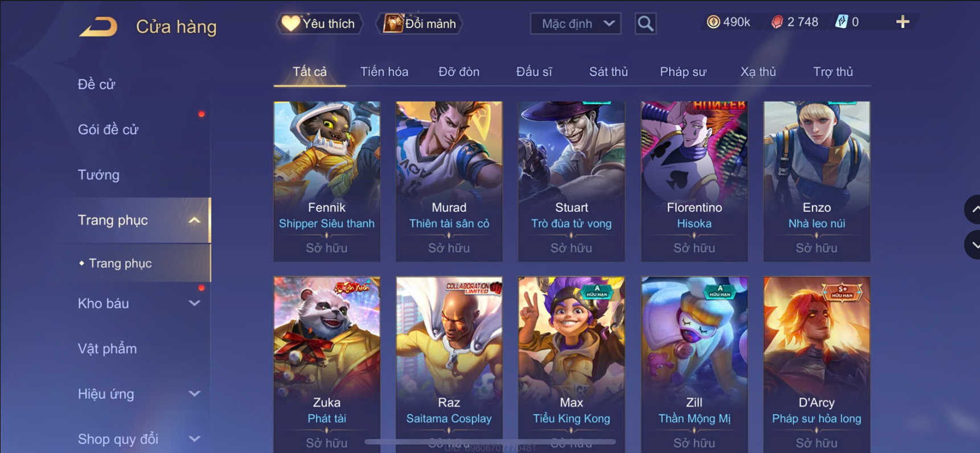Click the down arrow on right edge
Viewport: 980px width, 453px height.
(x=973, y=245)
